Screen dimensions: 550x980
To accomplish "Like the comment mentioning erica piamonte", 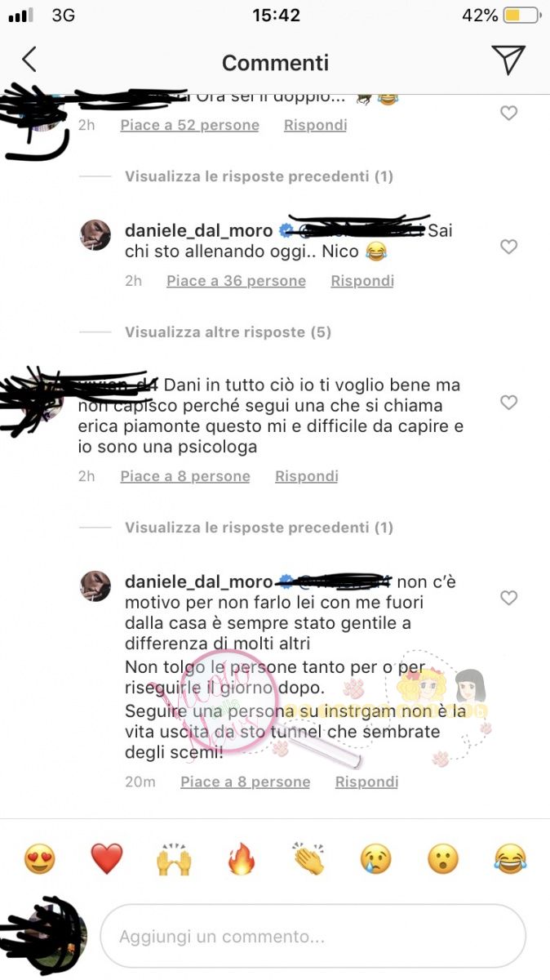I will click(x=508, y=402).
